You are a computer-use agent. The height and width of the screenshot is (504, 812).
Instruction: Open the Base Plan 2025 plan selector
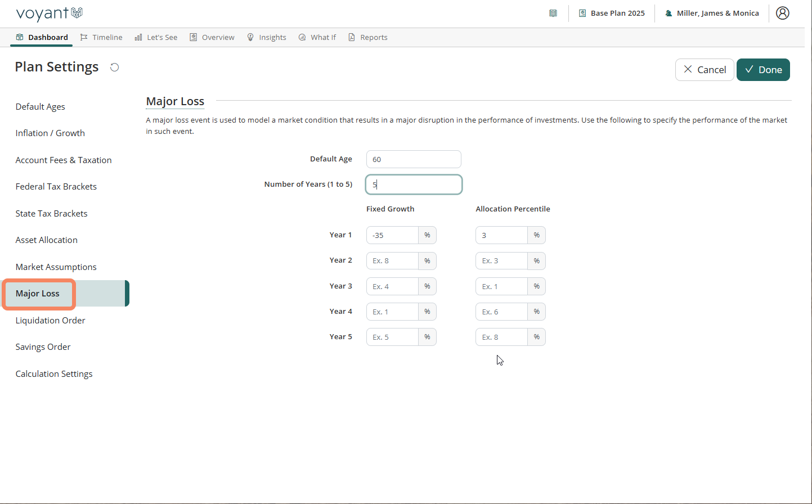coord(612,13)
